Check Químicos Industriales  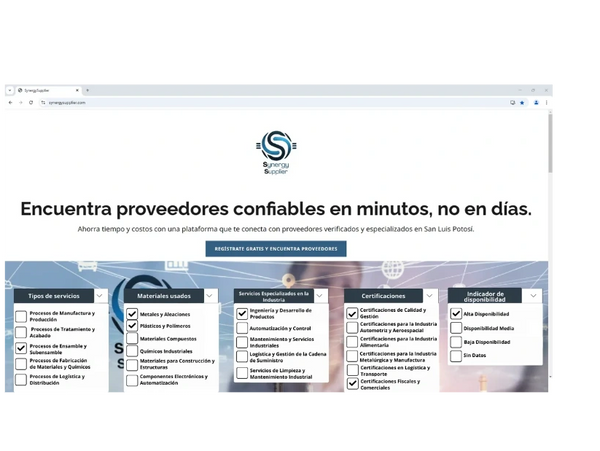tap(132, 351)
